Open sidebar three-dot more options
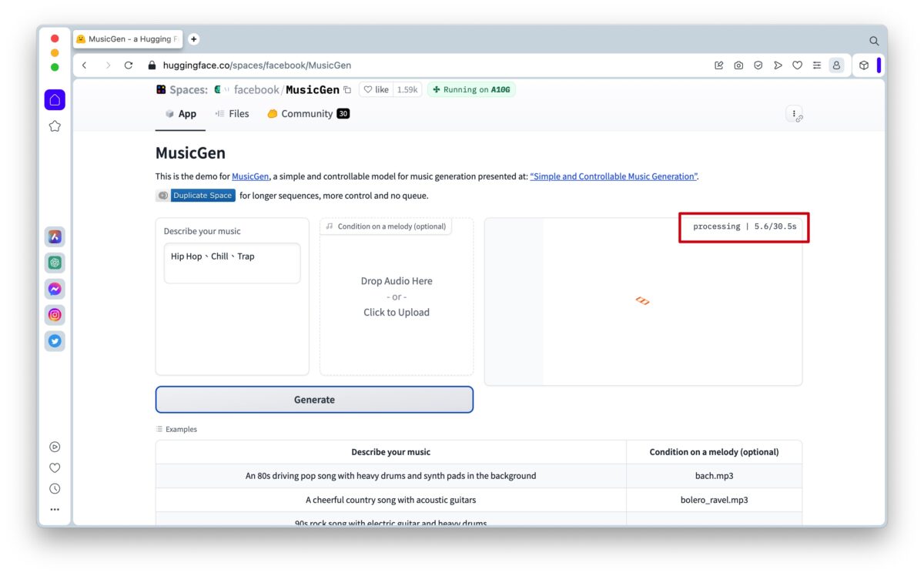The image size is (924, 576). (x=55, y=509)
